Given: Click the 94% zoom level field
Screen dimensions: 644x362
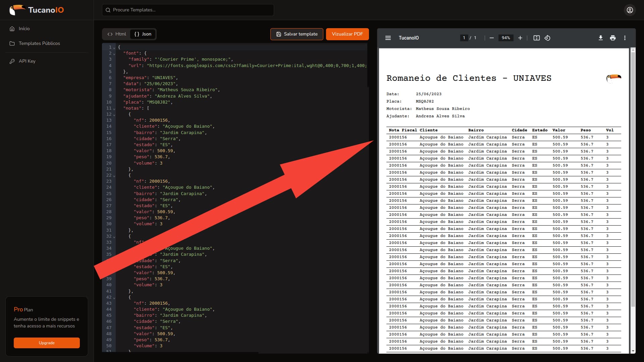Looking at the screenshot, I should (x=506, y=38).
